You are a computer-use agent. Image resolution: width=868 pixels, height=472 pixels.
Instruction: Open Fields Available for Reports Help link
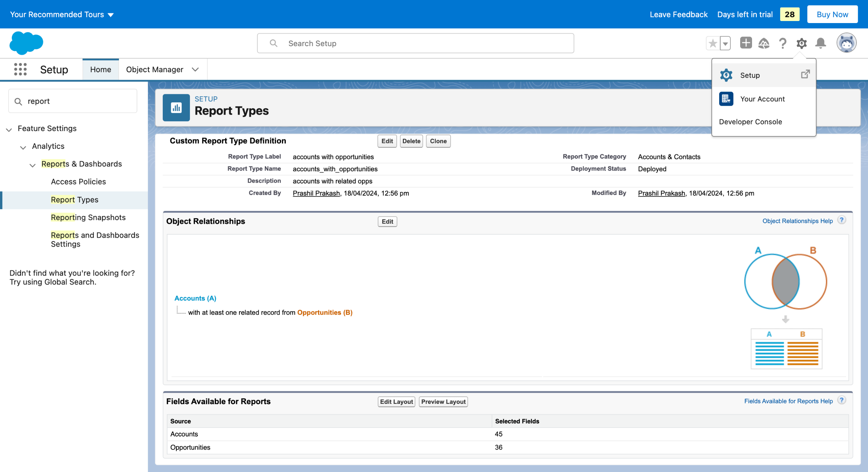788,401
